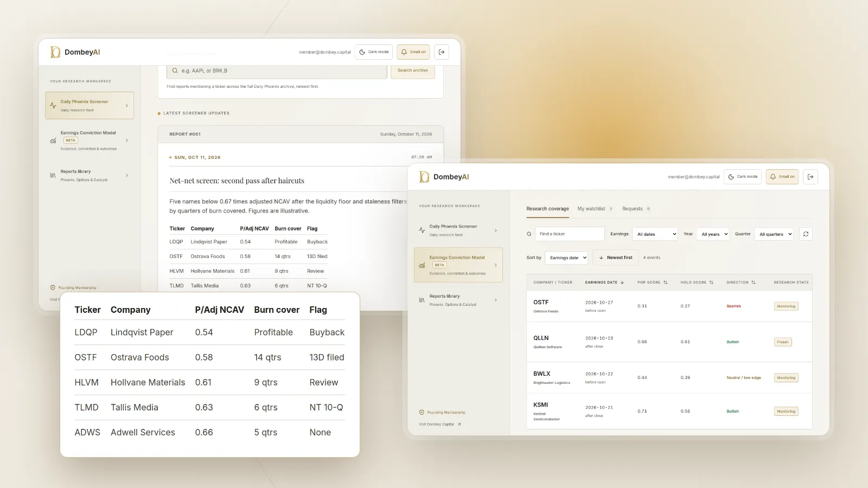The width and height of the screenshot is (868, 488).
Task: Click the search magnifier icon beside Find a ticker
Action: click(529, 234)
